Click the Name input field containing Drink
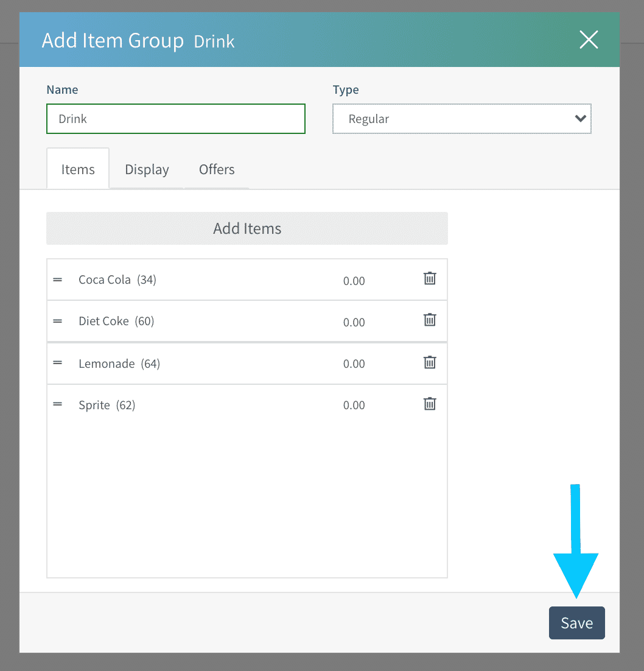 [x=175, y=119]
